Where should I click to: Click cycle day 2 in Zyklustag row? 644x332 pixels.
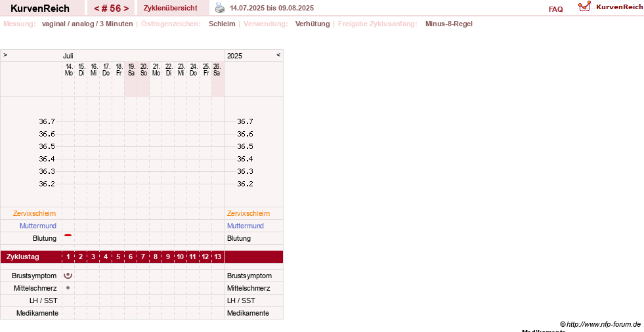pos(81,257)
